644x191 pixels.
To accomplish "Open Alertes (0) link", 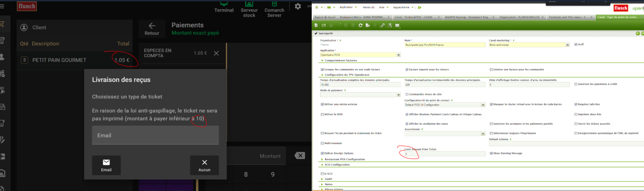I will pos(368,7).
